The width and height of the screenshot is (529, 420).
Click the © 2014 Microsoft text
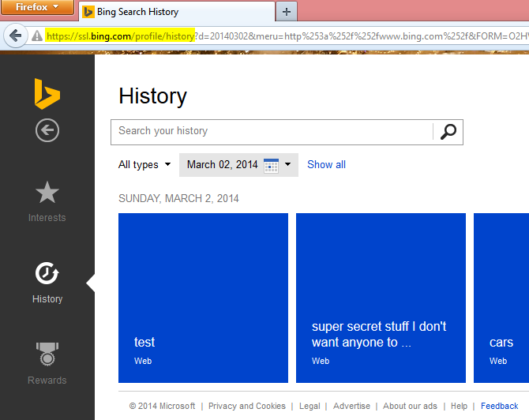163,406
